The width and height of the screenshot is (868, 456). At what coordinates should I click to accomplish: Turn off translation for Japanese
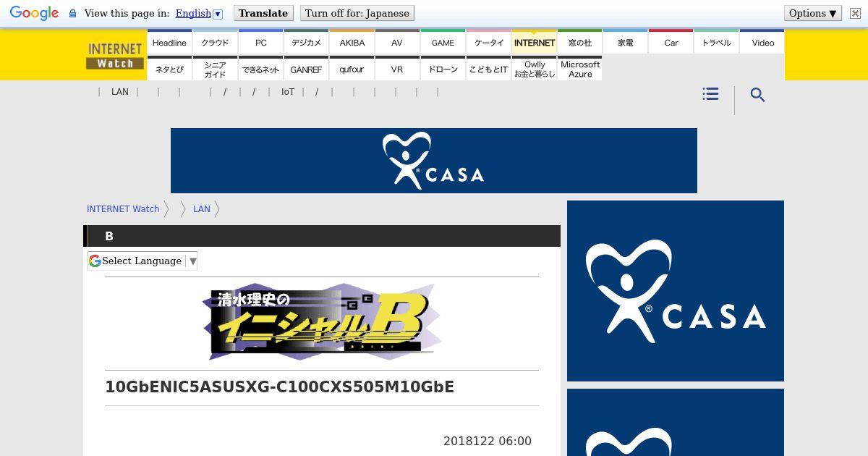pos(357,13)
